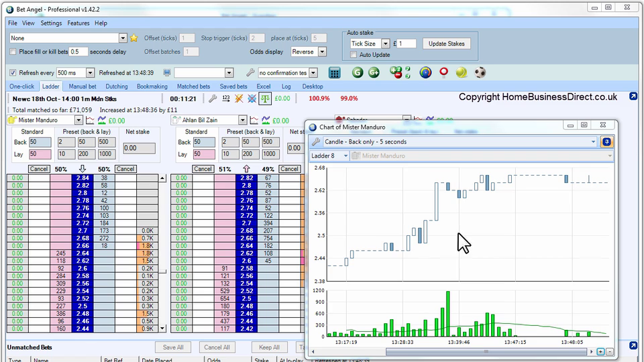Expand the no confirmation dropdown

tap(313, 72)
